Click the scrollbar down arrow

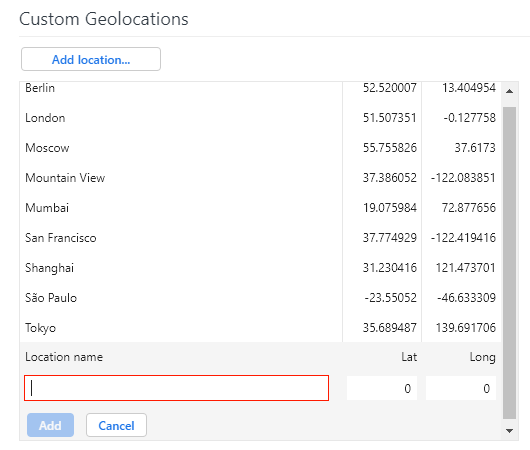coord(510,431)
